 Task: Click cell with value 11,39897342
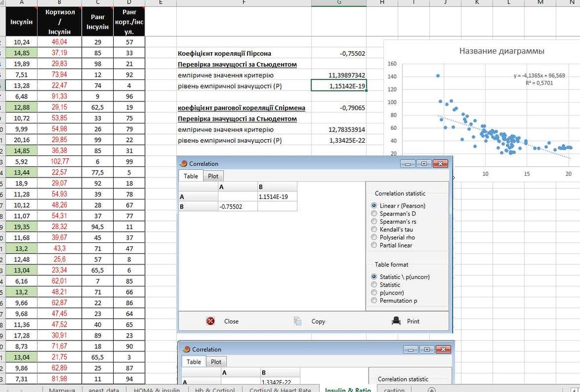point(339,75)
